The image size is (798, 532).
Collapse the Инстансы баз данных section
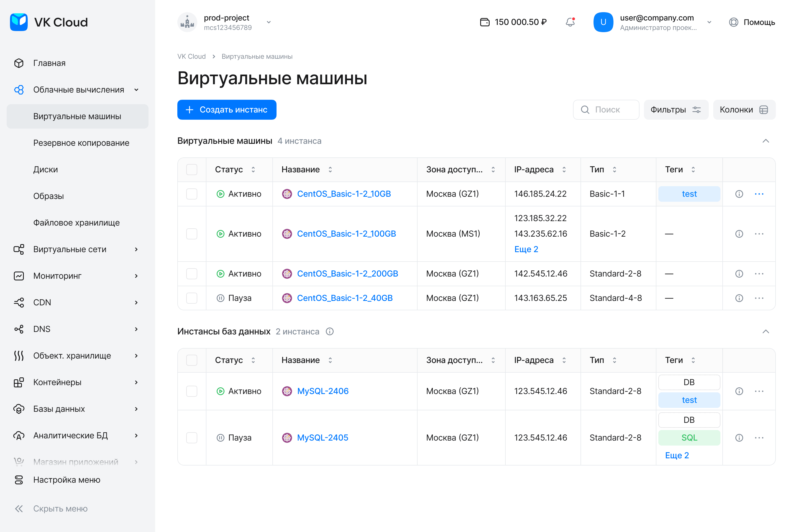(766, 331)
